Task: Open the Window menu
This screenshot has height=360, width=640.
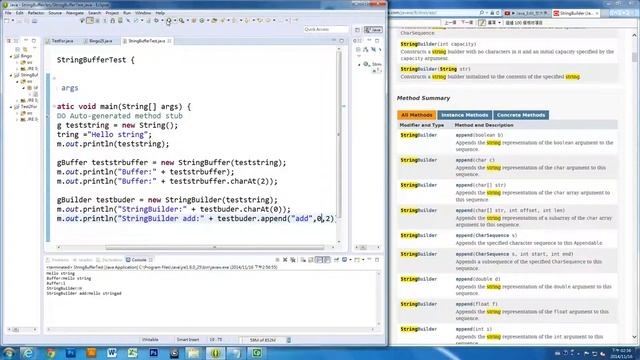Action: [x=143, y=13]
